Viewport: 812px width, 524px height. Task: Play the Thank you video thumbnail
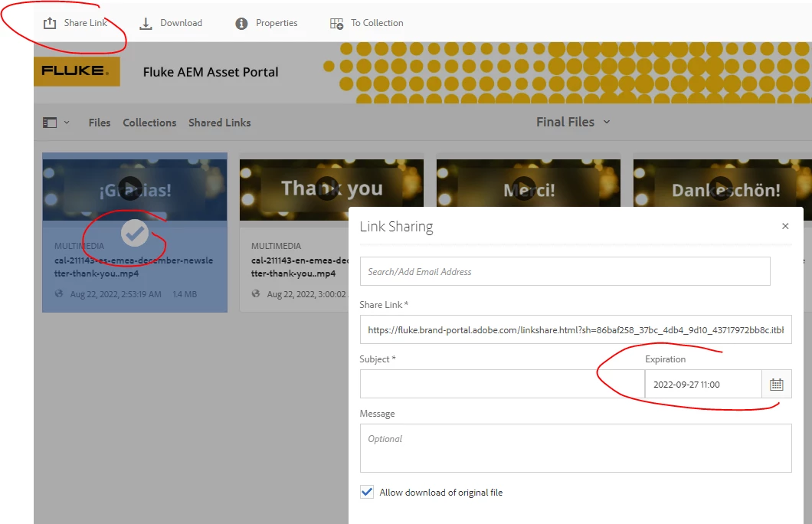(x=327, y=189)
